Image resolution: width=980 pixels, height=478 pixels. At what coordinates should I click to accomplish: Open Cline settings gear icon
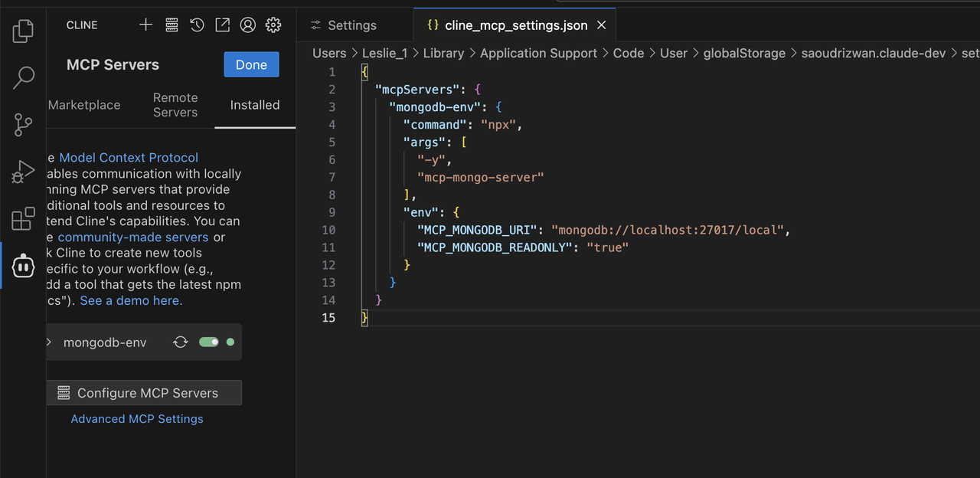click(x=273, y=25)
